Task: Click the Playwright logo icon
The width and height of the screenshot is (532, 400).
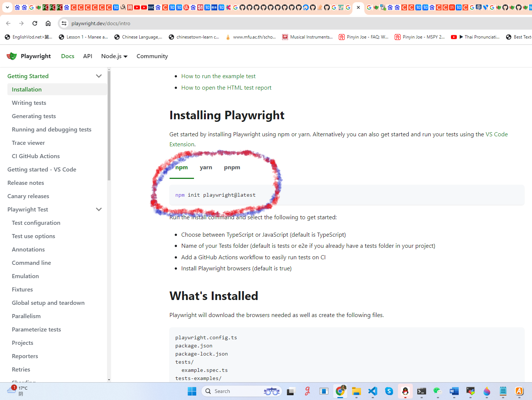Action: (x=12, y=56)
